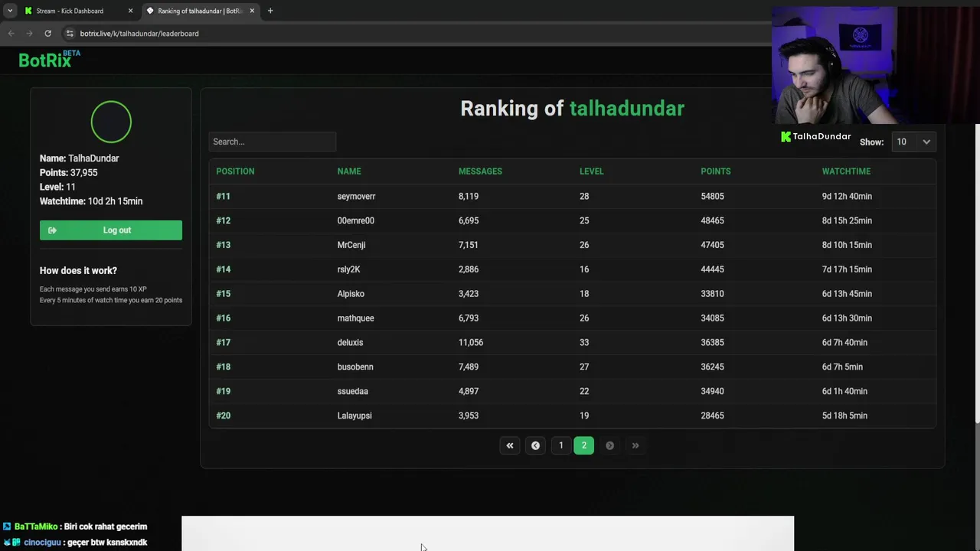This screenshot has height=551, width=980.
Task: Click the profile avatar circle
Action: [x=111, y=122]
